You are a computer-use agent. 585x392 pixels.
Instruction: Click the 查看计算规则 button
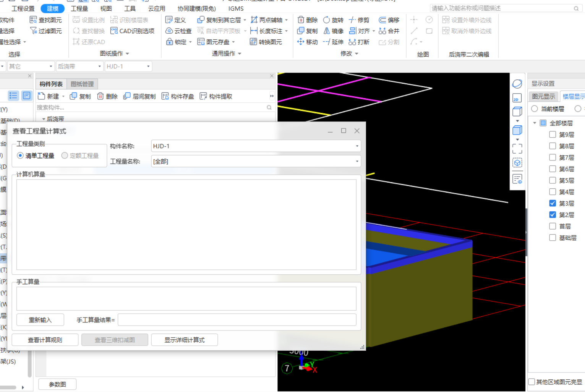(45, 340)
